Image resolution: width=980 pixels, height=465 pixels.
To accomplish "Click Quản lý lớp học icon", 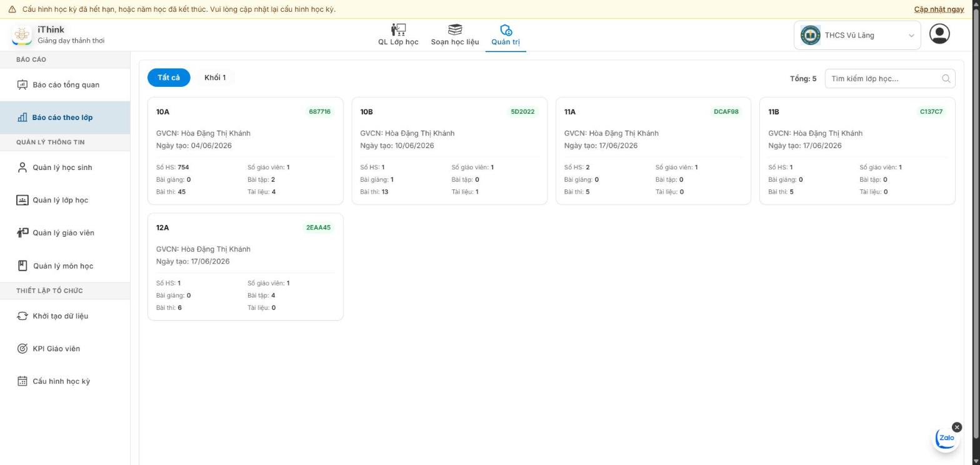I will [x=22, y=200].
